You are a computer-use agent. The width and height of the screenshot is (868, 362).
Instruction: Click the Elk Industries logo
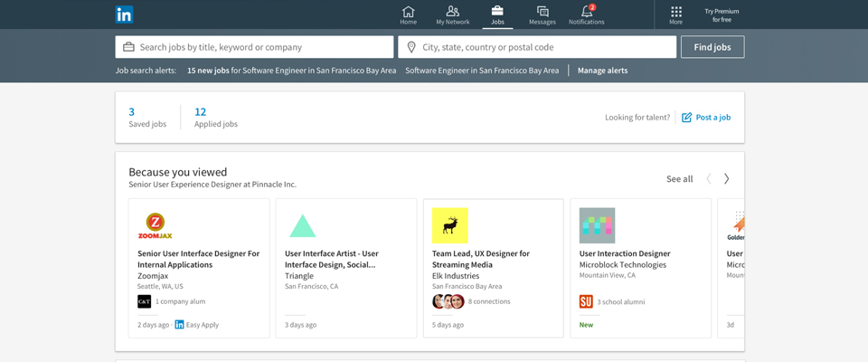[449, 225]
